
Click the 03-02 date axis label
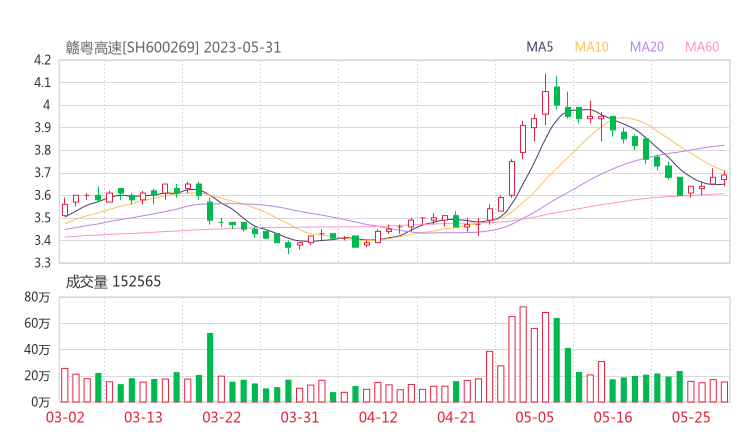pyautogui.click(x=65, y=417)
